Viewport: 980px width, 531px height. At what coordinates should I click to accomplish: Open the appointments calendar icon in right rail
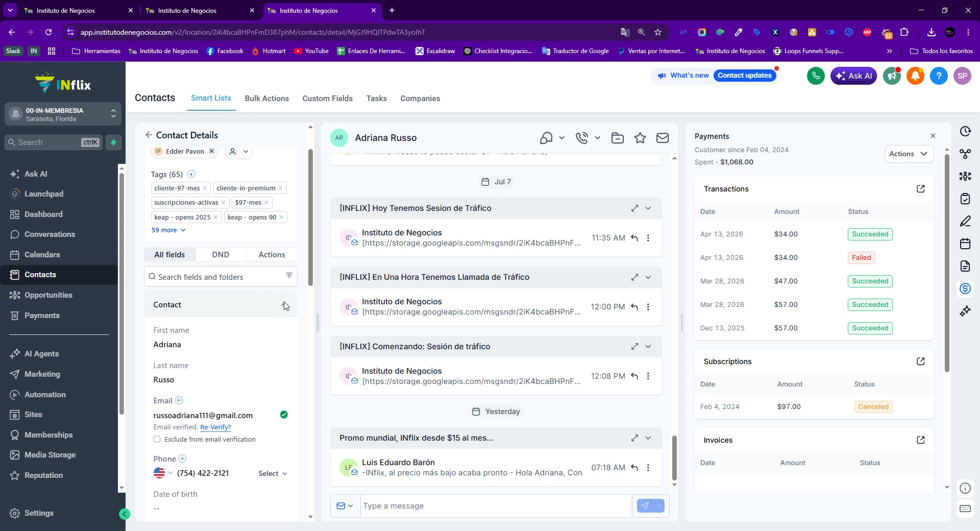pos(965,244)
